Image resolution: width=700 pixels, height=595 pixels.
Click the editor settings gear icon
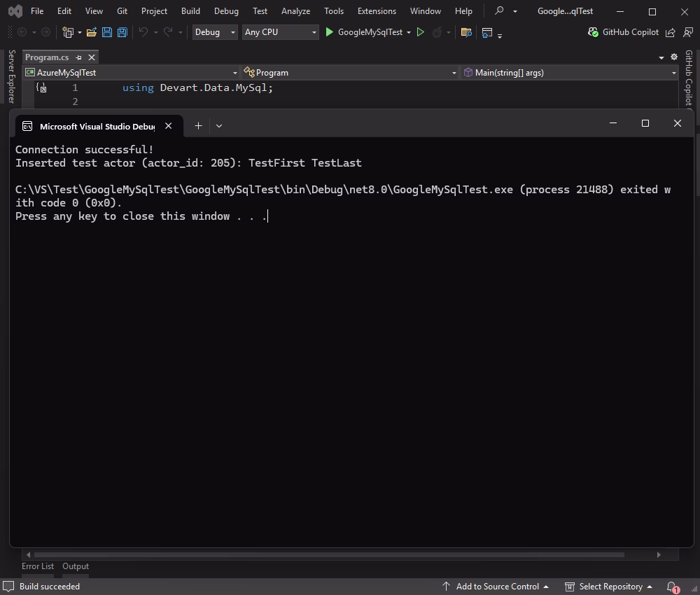tap(674, 57)
